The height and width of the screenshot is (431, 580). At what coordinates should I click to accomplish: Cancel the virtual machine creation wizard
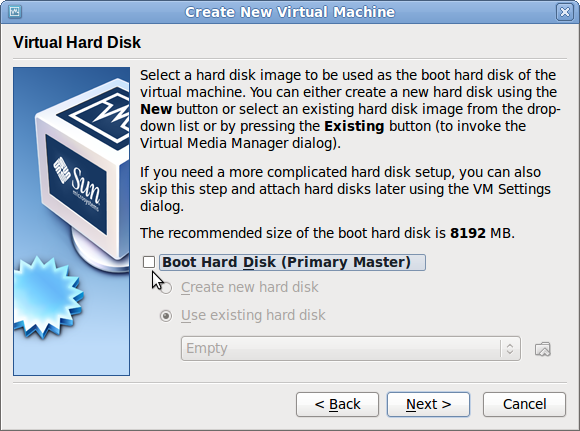[x=524, y=404]
